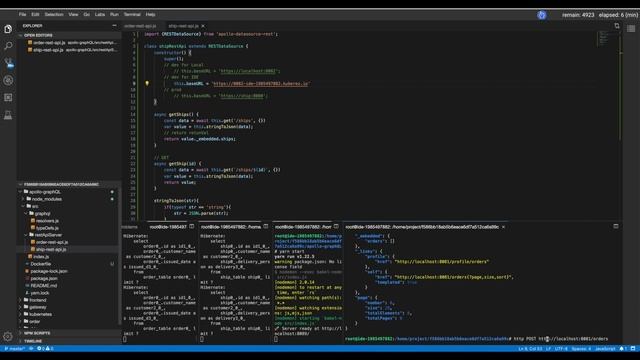640x360 pixels.
Task: Close the last terminal tab
Action: coord(503,227)
